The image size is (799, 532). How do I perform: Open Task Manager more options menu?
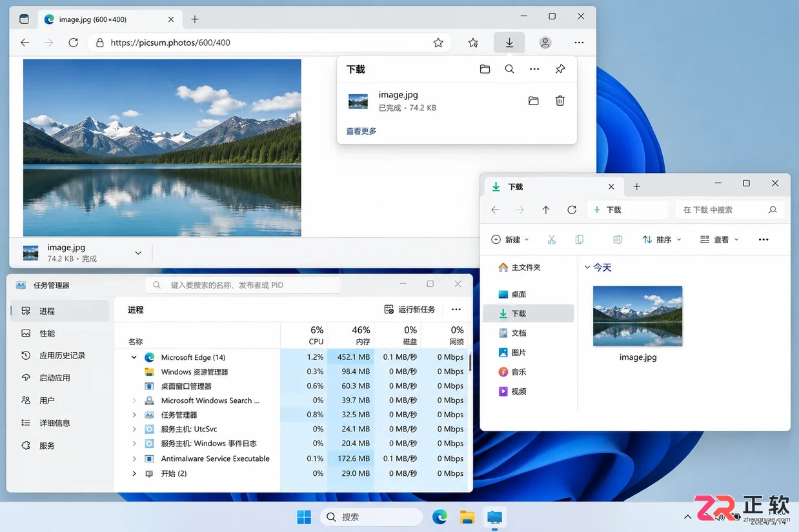click(x=456, y=310)
